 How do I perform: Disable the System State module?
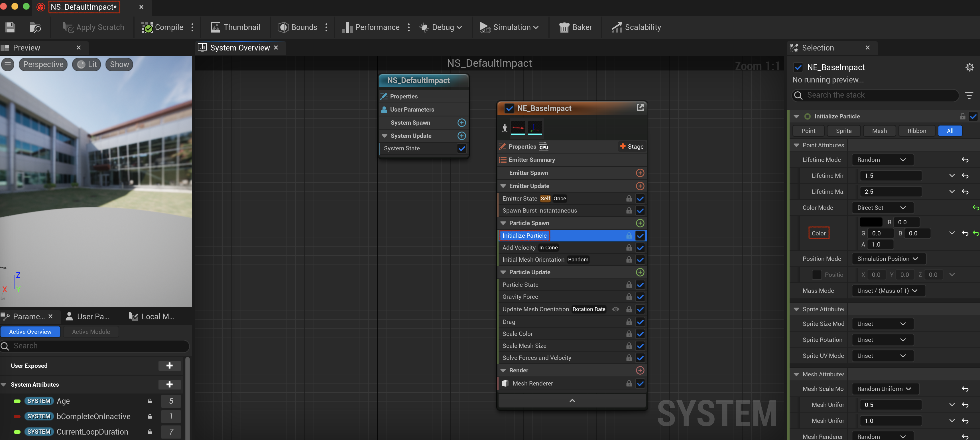(462, 149)
